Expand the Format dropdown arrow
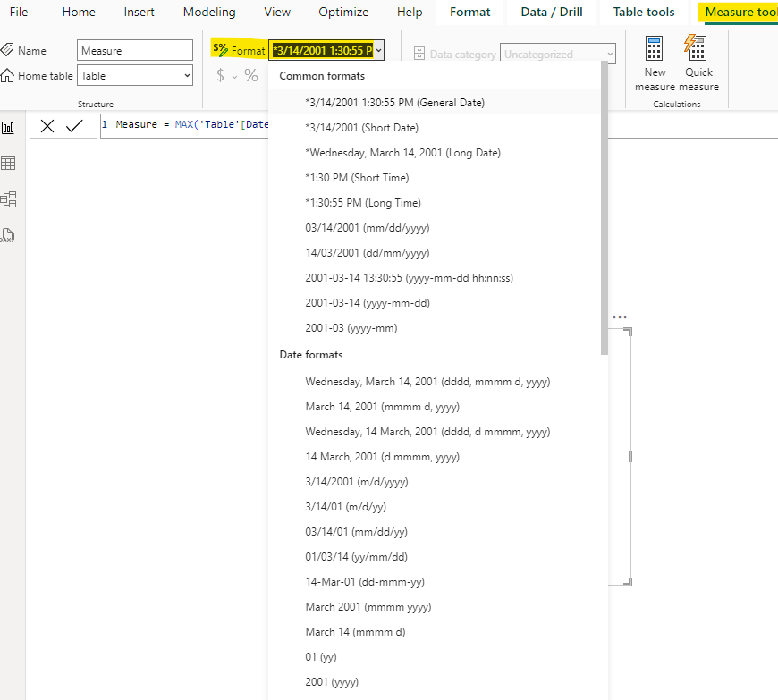The image size is (778, 700). tap(378, 50)
